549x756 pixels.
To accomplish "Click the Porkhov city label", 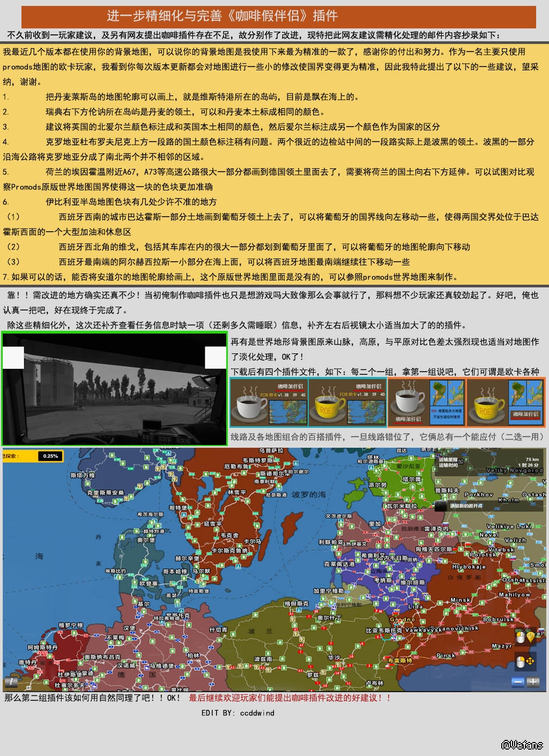I will pos(479,495).
